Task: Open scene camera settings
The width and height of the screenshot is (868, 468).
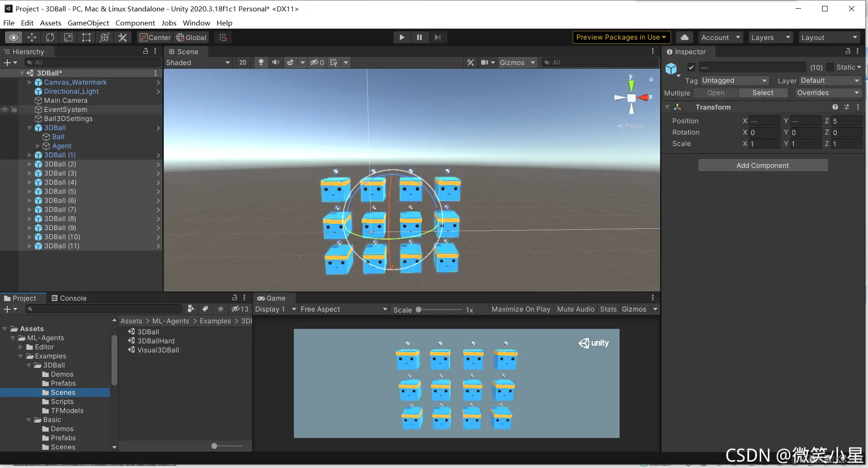Action: coord(485,62)
